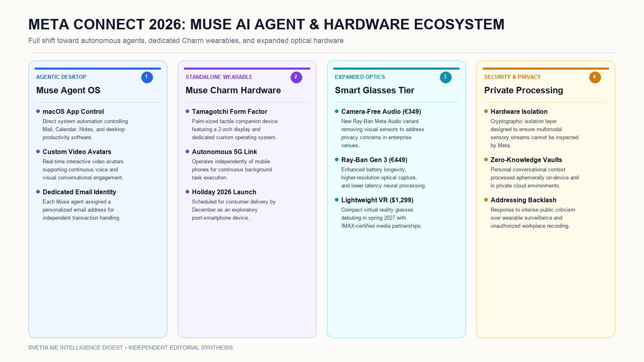Click the 'Direct system automation controlling' description
Viewport: 644px width, 362px height.
click(85, 129)
